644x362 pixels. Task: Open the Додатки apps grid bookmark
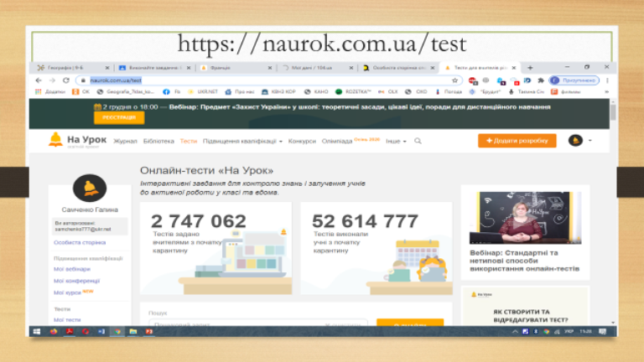50,92
